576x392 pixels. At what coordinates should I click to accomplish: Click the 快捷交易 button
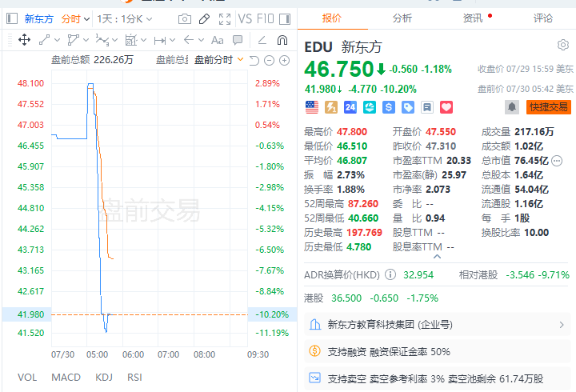click(x=549, y=107)
